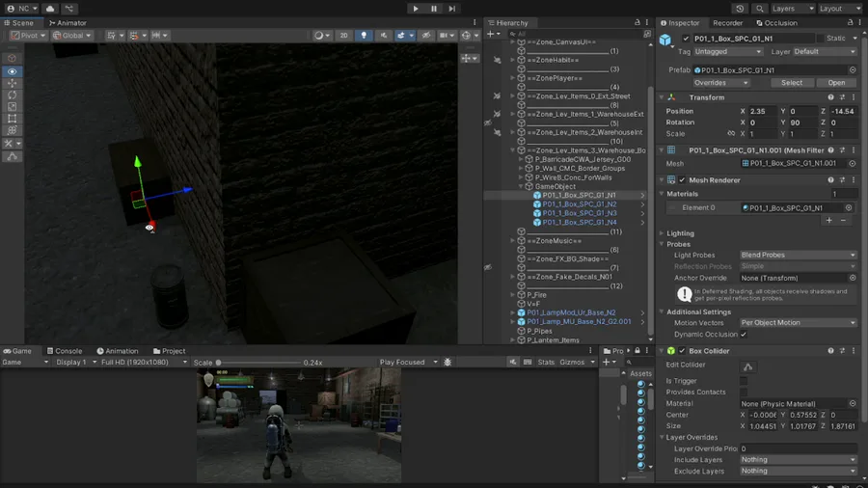The height and width of the screenshot is (488, 868).
Task: Open the Layout dropdown
Action: click(840, 9)
